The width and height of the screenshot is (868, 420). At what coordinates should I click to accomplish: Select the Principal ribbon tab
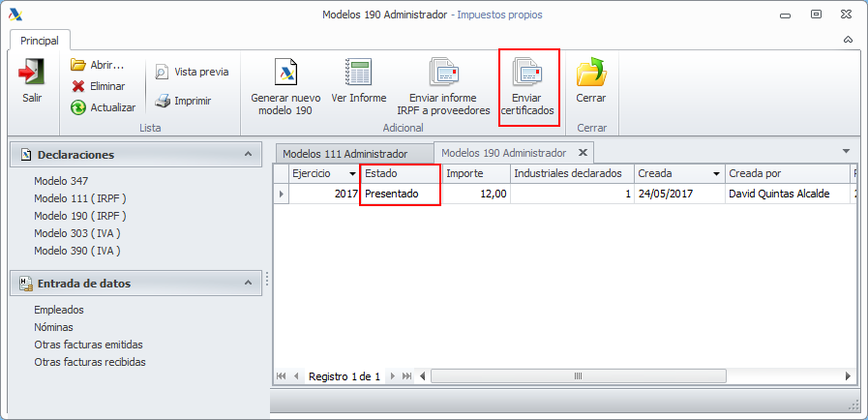click(x=40, y=41)
